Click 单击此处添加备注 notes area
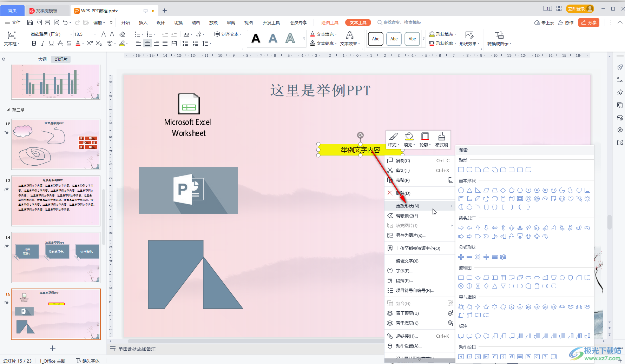625x364 pixels. pyautogui.click(x=137, y=349)
